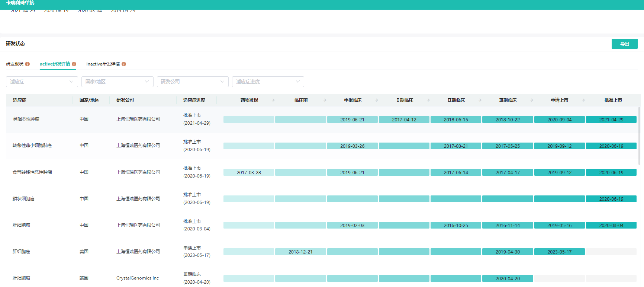Select the CrystalGenomics Inc company cell

[137, 278]
